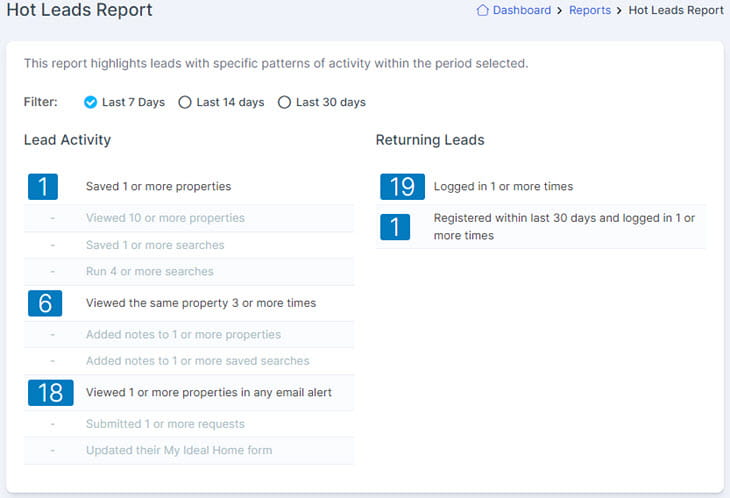The image size is (730, 498).
Task: Open Viewed 1 or more properties in any email alert
Action: pyautogui.click(x=189, y=392)
